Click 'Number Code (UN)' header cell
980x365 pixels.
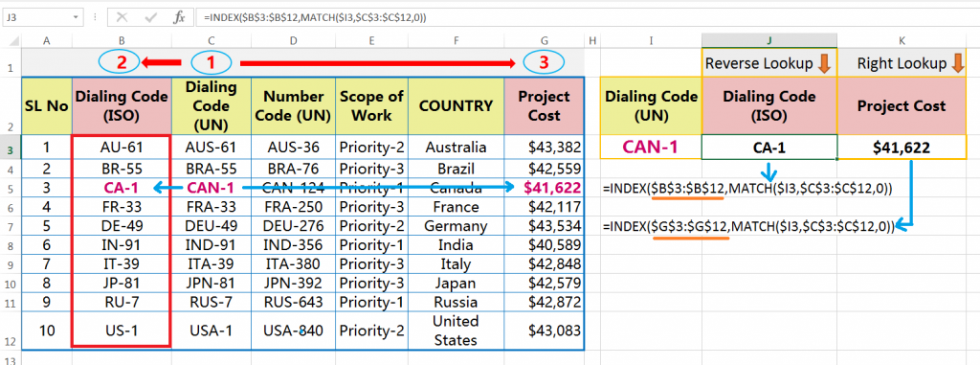294,105
